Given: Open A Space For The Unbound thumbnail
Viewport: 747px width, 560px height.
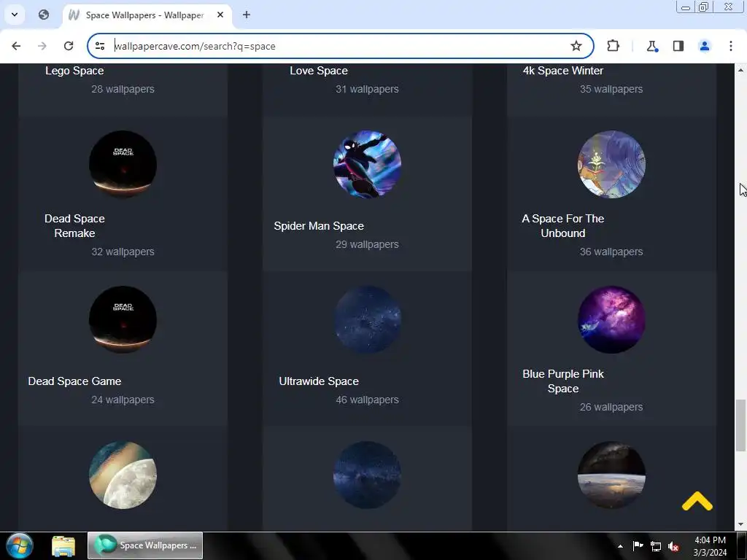Looking at the screenshot, I should pos(611,164).
